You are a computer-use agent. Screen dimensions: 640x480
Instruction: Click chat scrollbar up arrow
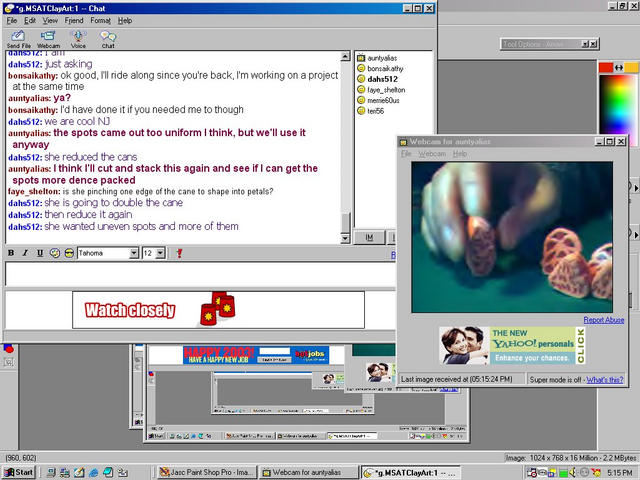click(345, 56)
